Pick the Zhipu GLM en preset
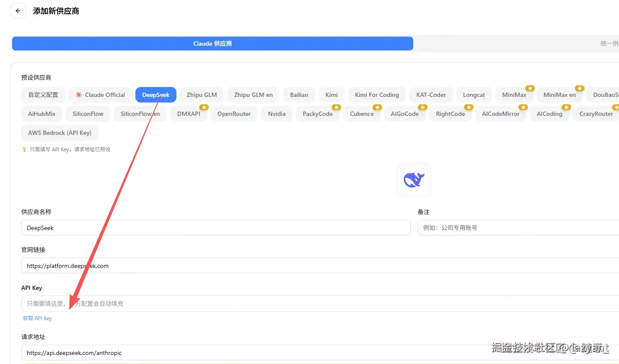The height and width of the screenshot is (364, 619). [x=253, y=95]
